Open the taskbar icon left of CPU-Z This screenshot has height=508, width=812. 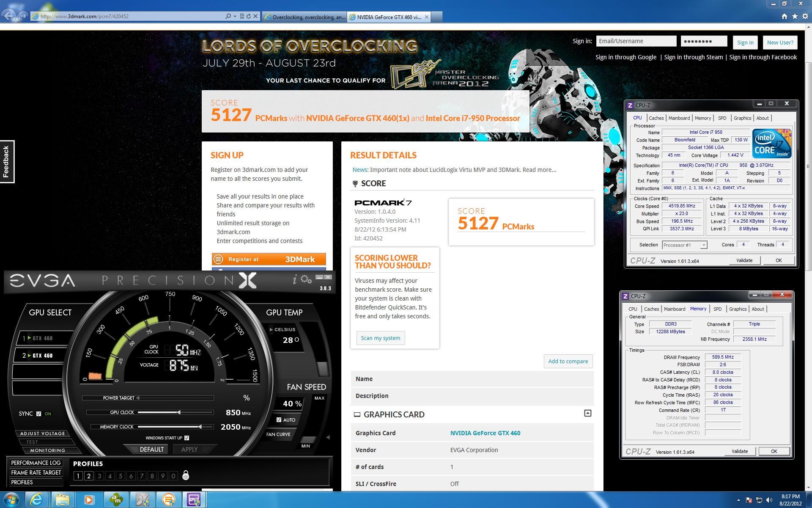point(168,500)
